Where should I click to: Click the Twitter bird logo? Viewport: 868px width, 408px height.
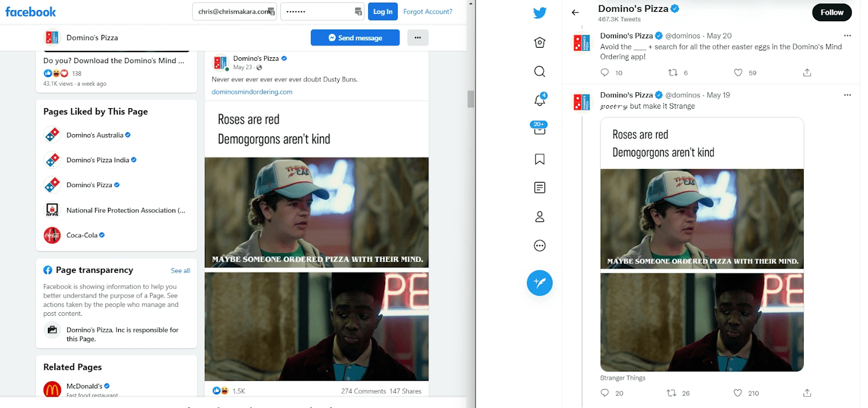coord(540,13)
